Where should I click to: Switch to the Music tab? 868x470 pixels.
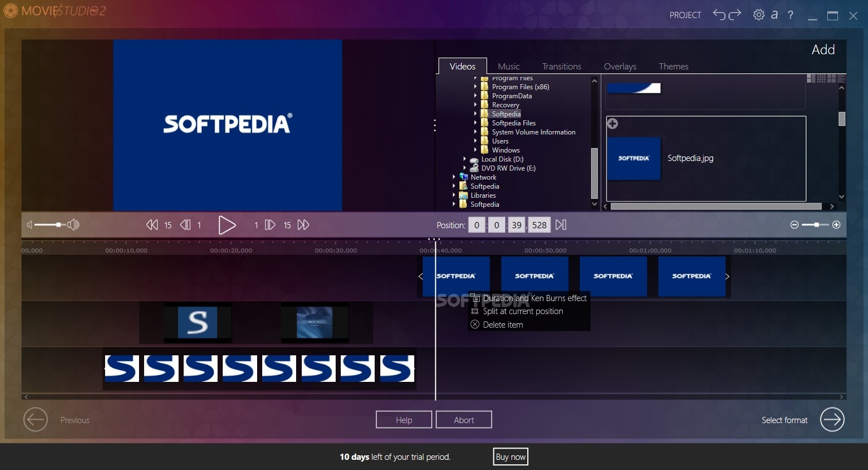point(509,66)
